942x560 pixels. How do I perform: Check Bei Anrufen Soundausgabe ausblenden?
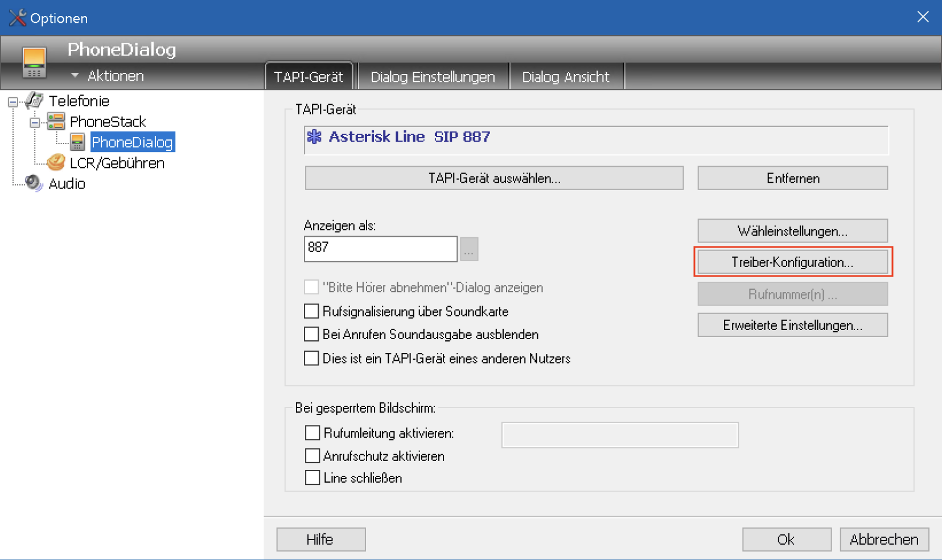311,334
